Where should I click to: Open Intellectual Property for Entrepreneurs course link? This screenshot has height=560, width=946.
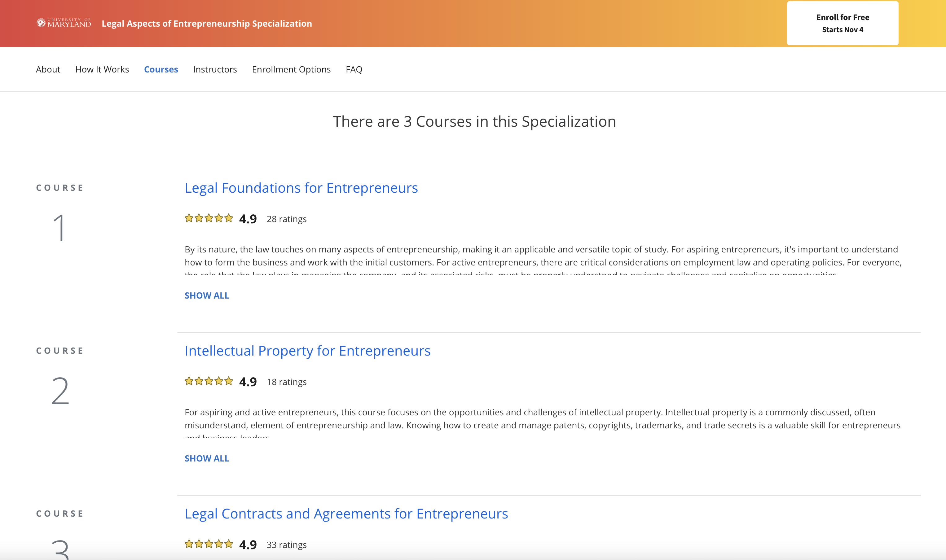point(307,351)
